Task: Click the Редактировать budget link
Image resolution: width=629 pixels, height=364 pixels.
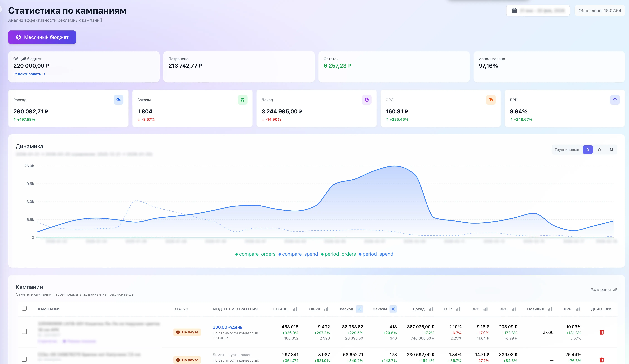Action: point(29,74)
